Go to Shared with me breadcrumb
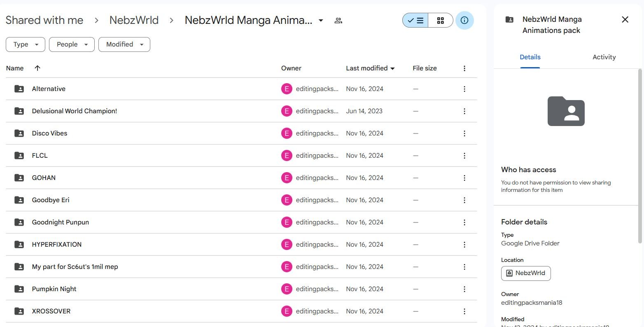This screenshot has width=644, height=327. pos(44,20)
